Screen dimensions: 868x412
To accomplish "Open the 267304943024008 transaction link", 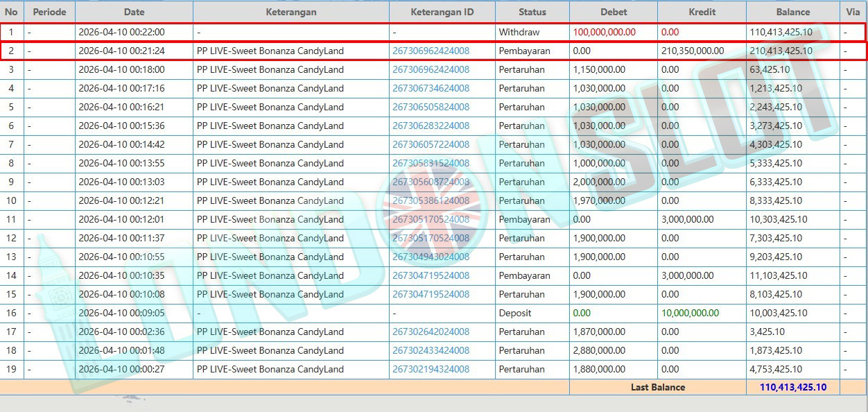I will click(431, 257).
